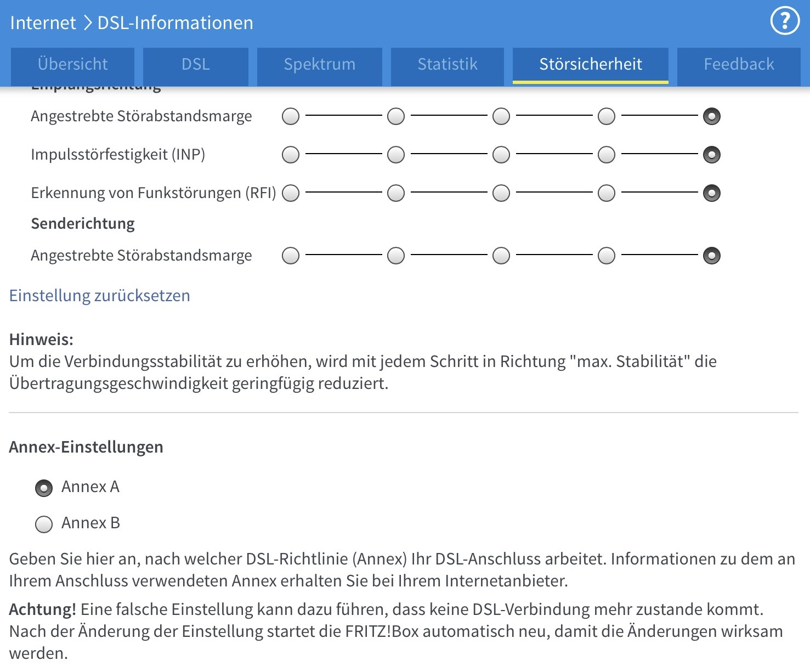Set first Störabstandsmarge slider to leftmost position
The height and width of the screenshot is (672, 810).
(291, 116)
